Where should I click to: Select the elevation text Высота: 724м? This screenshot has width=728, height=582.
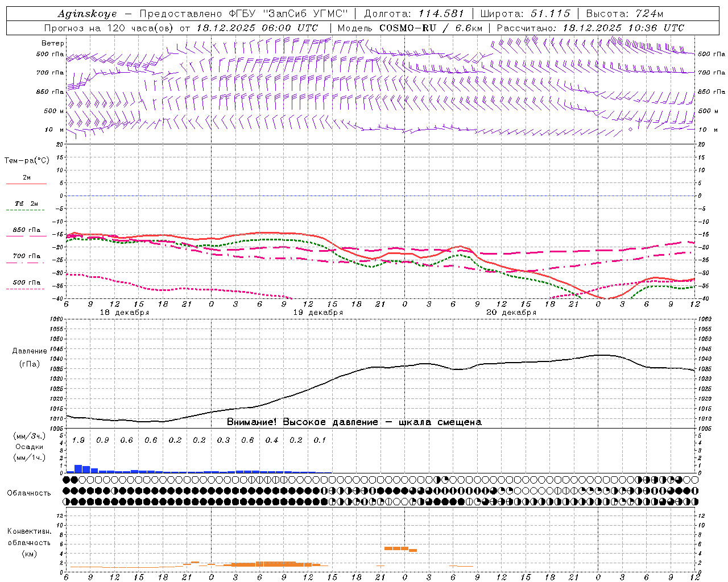point(624,14)
